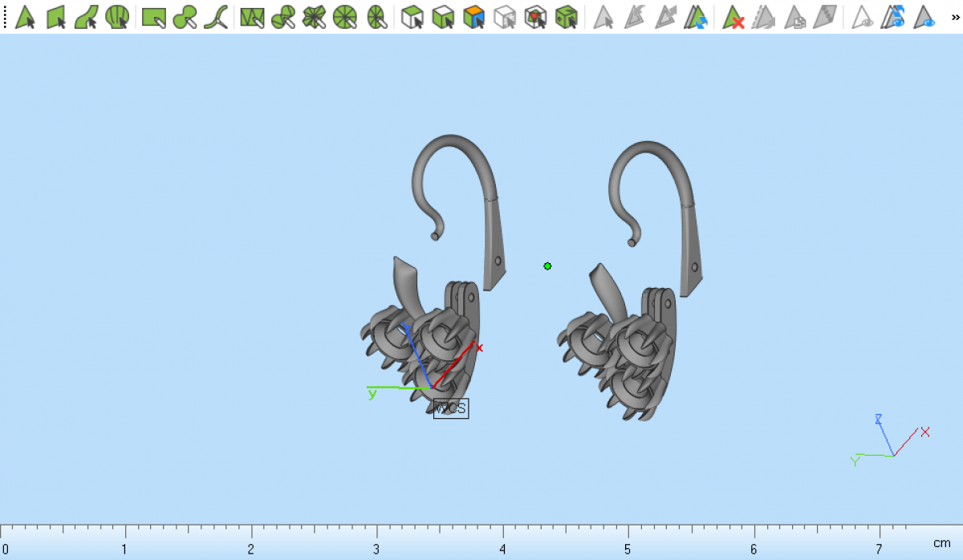Toggle the hide-triangle gray eye icon

tap(863, 17)
